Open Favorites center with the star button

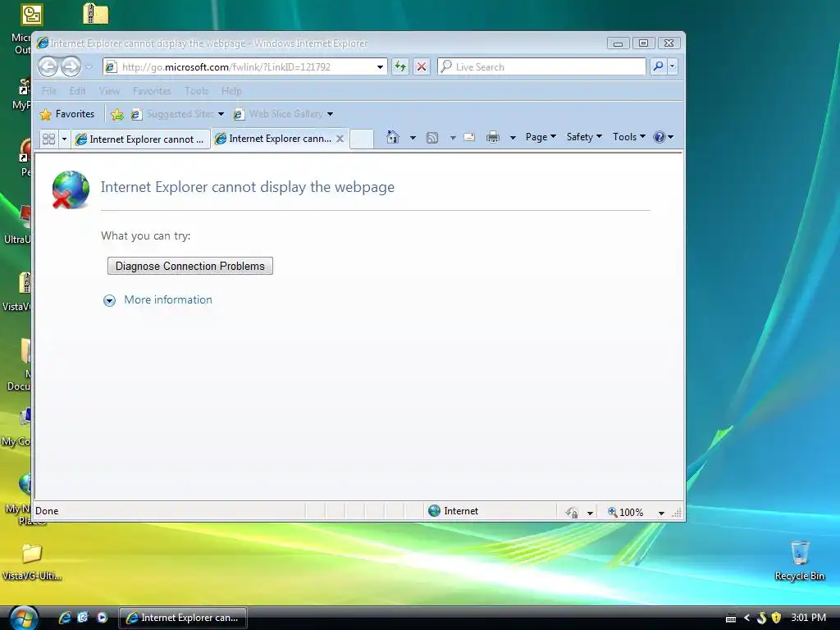click(x=67, y=114)
